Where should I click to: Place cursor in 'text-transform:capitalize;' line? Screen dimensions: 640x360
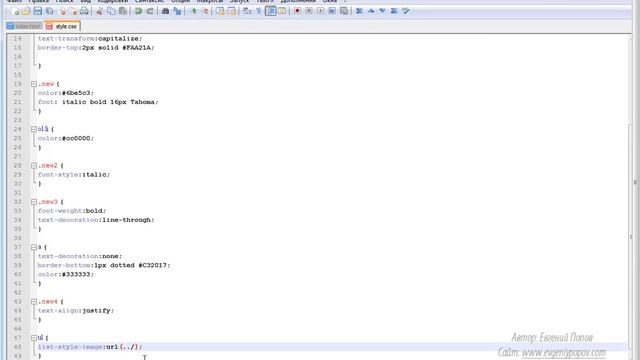(90, 39)
